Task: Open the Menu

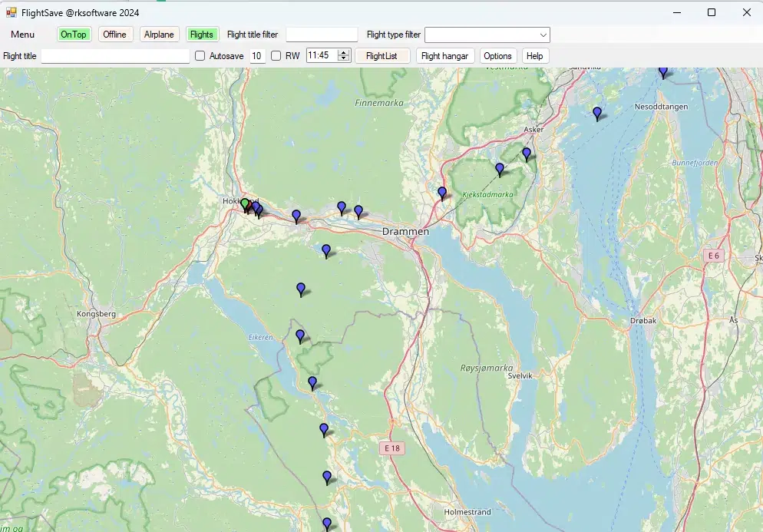Action: [22, 34]
